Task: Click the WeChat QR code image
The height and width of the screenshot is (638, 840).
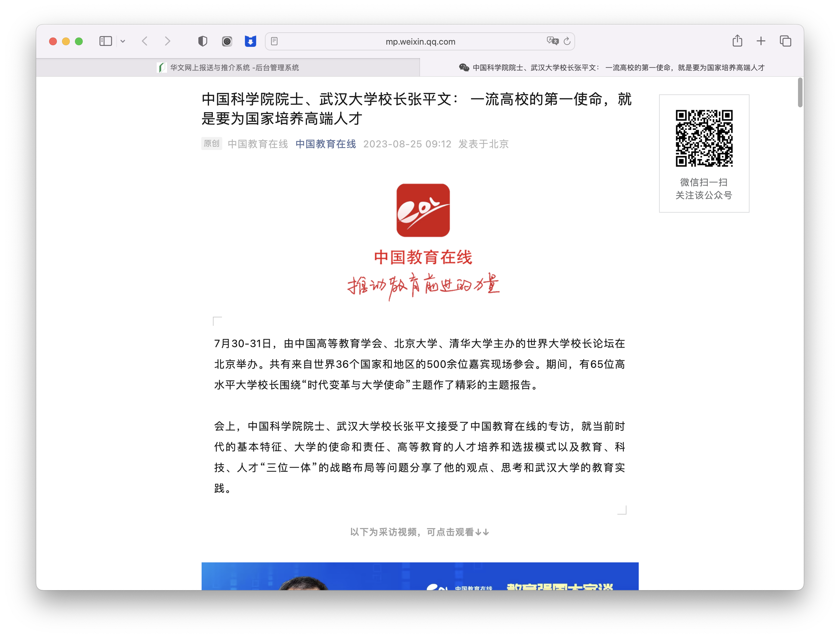Action: (704, 138)
